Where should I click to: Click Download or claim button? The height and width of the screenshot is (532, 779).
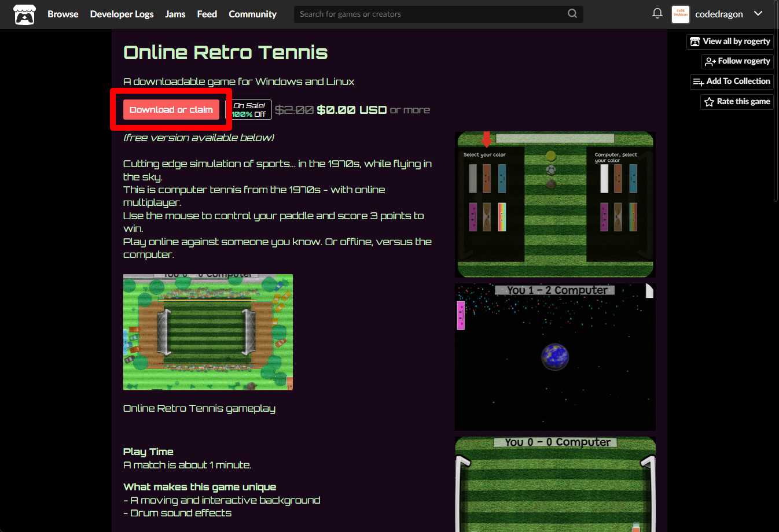(x=171, y=109)
